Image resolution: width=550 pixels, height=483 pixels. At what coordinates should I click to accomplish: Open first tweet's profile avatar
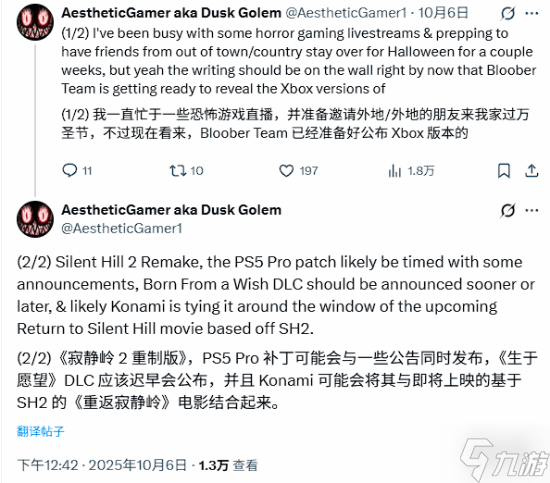tap(35, 22)
